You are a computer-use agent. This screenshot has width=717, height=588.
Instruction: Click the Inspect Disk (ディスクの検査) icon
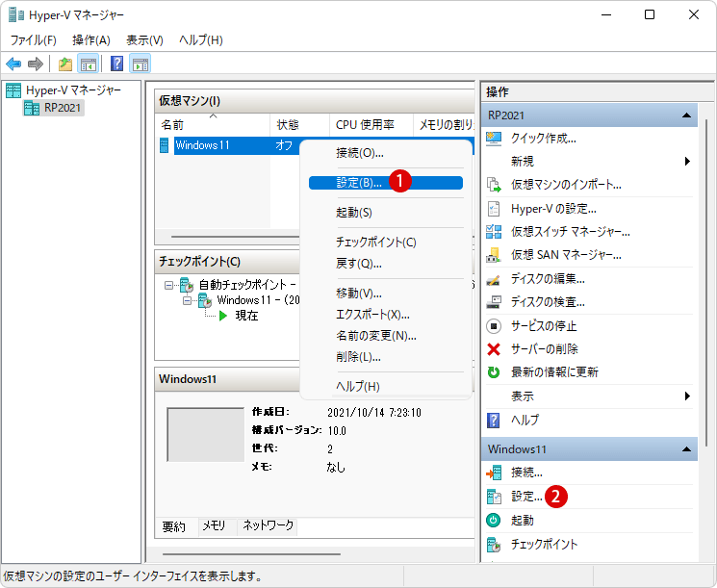coord(494,302)
